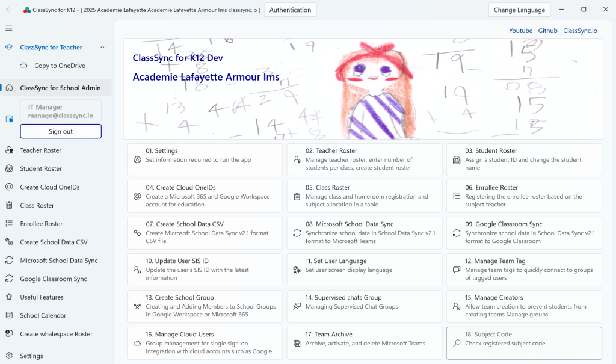
Task: Click the clipboard icon on 05. Class Roster card
Action: 297,197
